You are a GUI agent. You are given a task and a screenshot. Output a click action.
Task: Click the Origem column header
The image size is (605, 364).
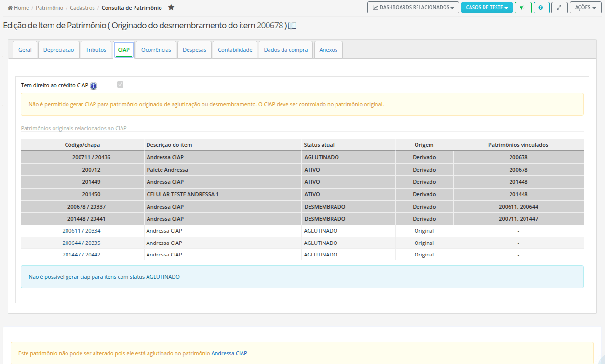[x=424, y=145]
